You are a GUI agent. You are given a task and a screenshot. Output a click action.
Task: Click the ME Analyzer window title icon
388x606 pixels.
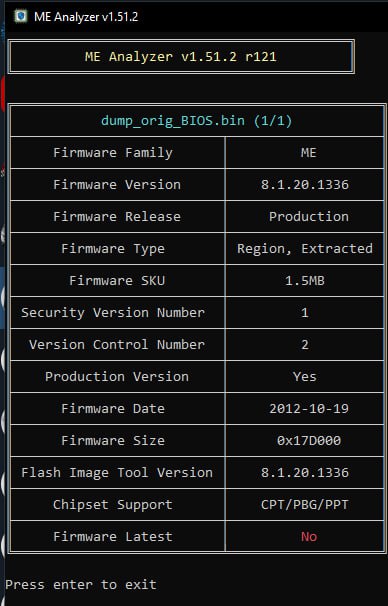click(x=20, y=17)
